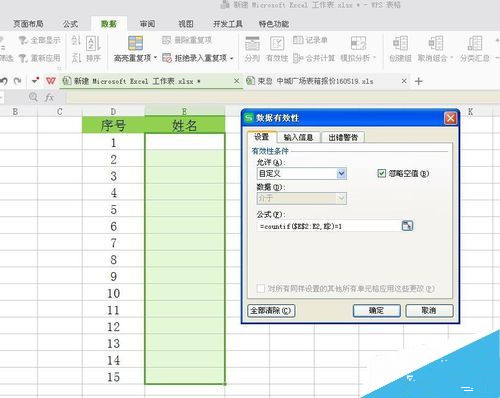Open the Input Message (输入信息) dialog tab

click(x=298, y=137)
